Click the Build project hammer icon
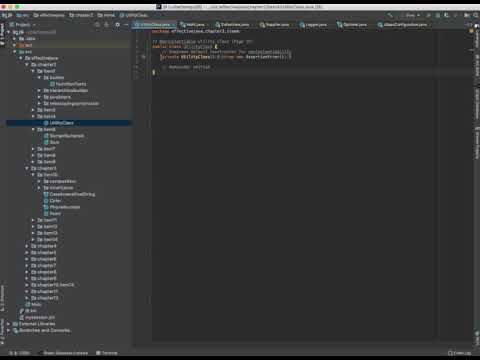Viewport: 480px width, 360px height. [x=389, y=15]
